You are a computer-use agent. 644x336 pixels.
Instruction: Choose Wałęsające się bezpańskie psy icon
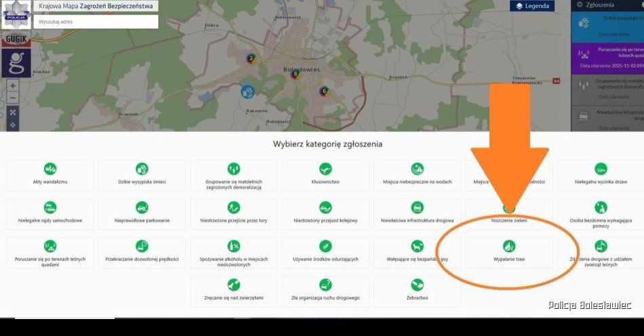point(418,246)
